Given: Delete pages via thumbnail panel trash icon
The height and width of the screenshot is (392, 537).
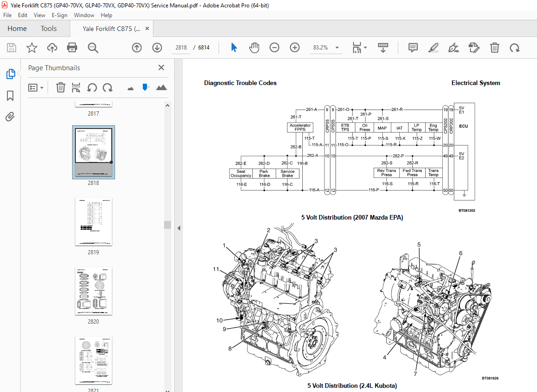Looking at the screenshot, I should tap(61, 87).
